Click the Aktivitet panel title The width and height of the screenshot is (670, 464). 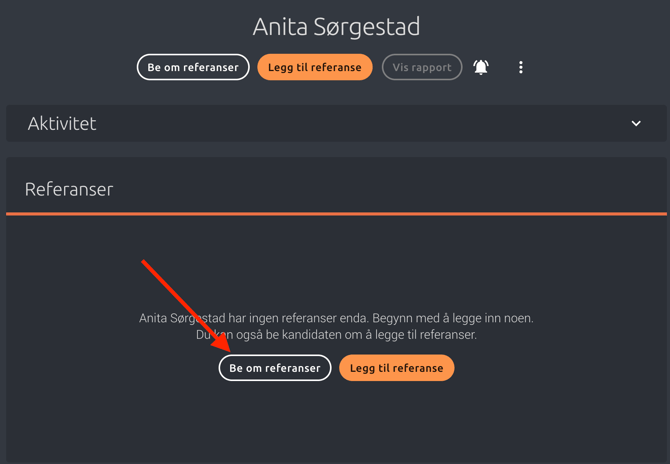[62, 124]
